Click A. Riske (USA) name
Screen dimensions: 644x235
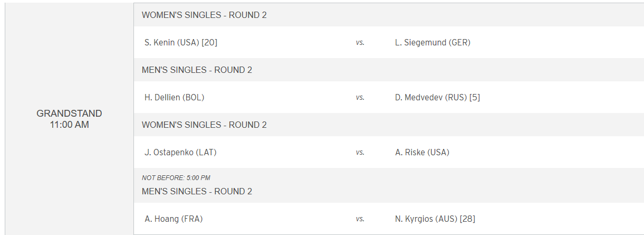422,153
